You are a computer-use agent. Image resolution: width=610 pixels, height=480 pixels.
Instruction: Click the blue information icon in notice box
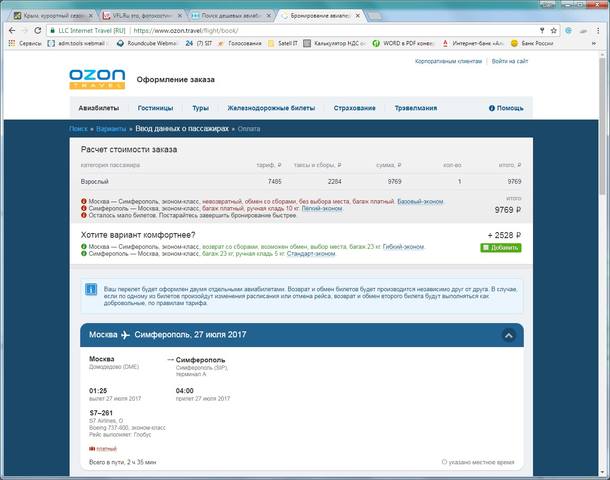(91, 289)
